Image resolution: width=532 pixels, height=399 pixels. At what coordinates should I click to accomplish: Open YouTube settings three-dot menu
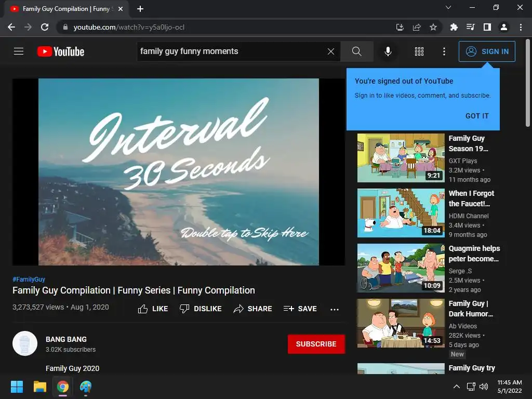click(x=444, y=51)
